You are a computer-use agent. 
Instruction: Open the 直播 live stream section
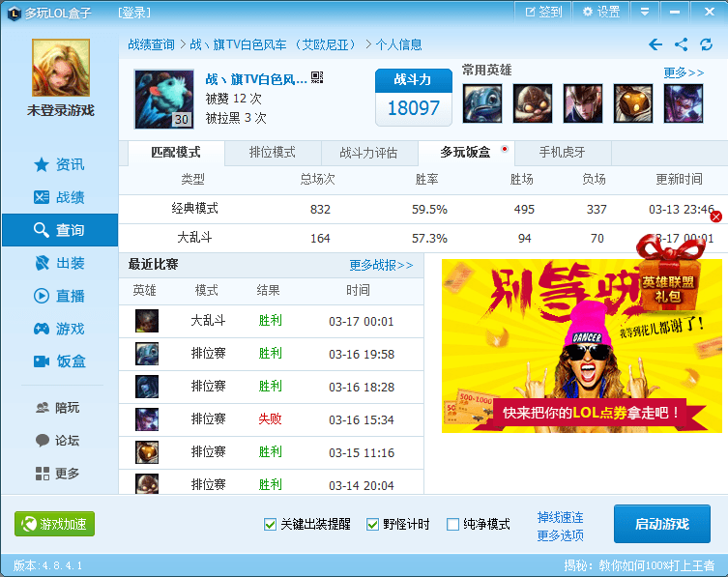(59, 296)
